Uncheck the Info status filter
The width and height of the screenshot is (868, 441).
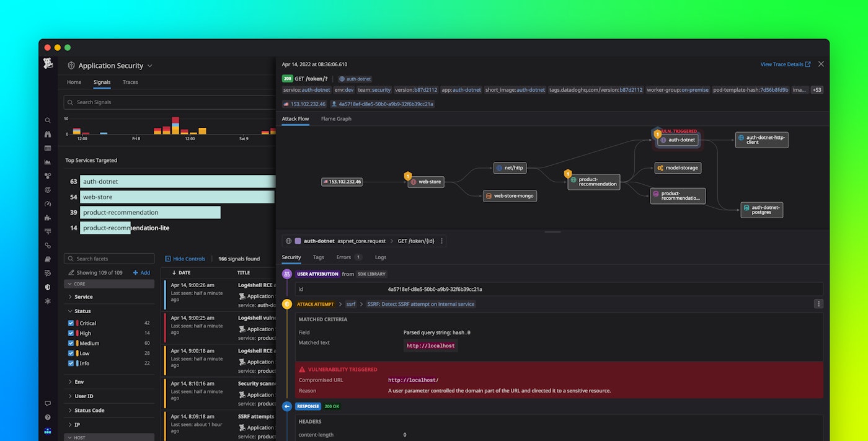click(x=70, y=363)
